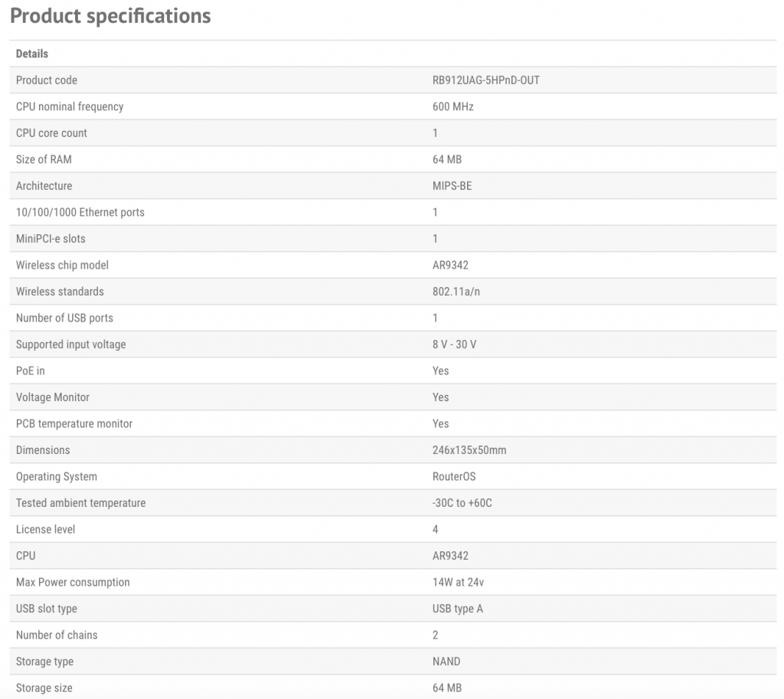Select the RouterOS operating system value
The width and height of the screenshot is (784, 699).
[454, 476]
